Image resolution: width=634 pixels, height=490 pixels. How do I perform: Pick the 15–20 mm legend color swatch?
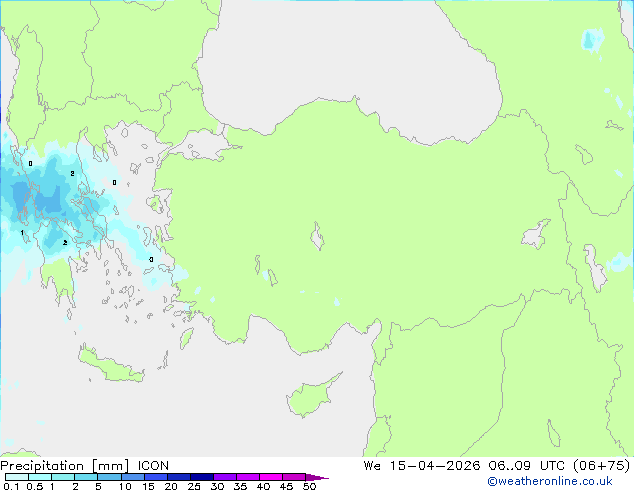click(156, 477)
